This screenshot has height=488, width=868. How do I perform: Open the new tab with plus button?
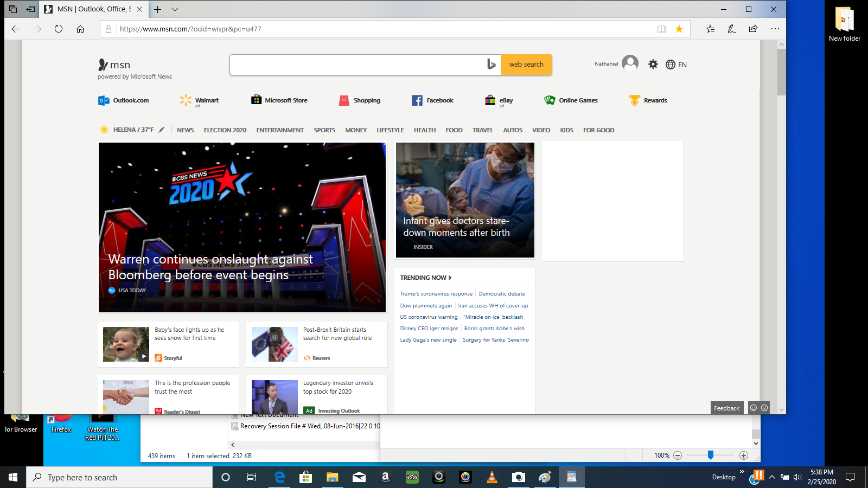point(158,9)
